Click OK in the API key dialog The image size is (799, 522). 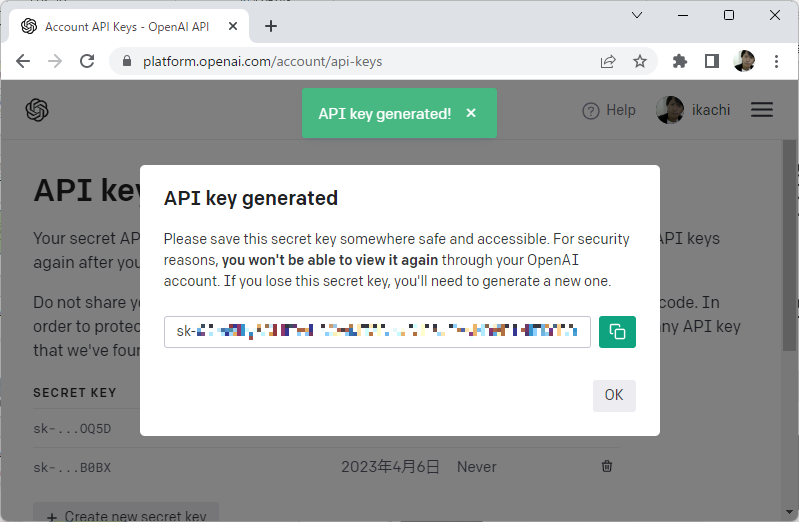coord(613,395)
